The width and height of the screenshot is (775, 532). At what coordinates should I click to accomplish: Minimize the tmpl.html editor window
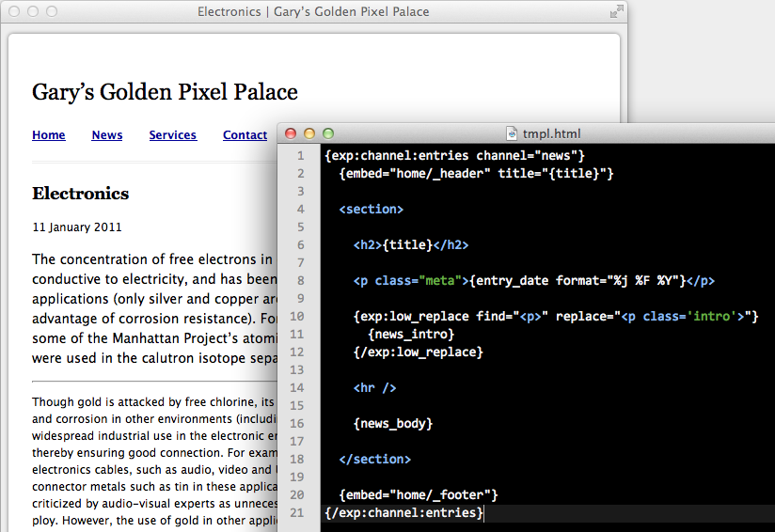(309, 133)
